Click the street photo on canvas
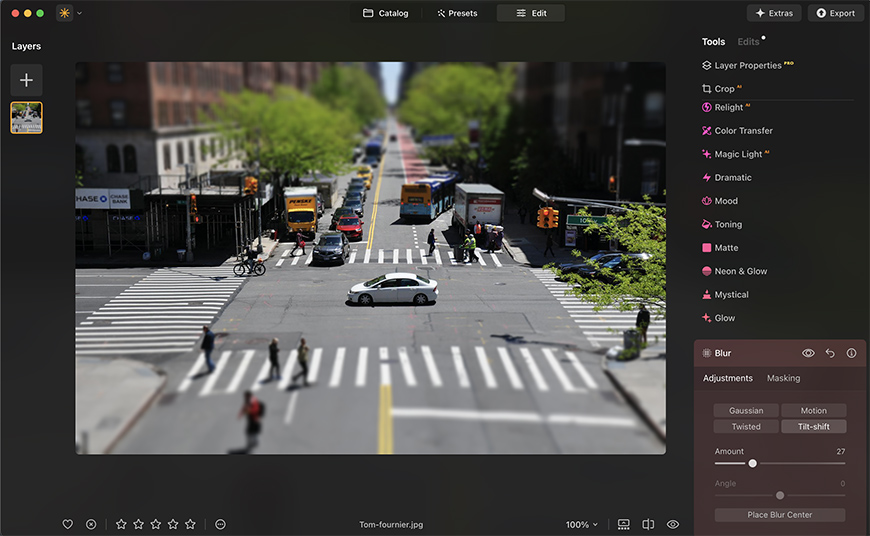This screenshot has height=536, width=870. (x=371, y=258)
